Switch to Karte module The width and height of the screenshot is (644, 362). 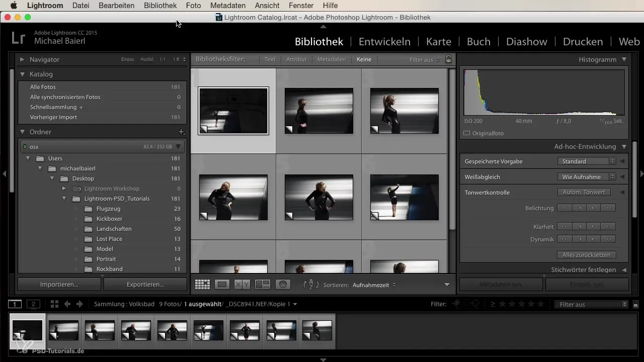pos(439,42)
